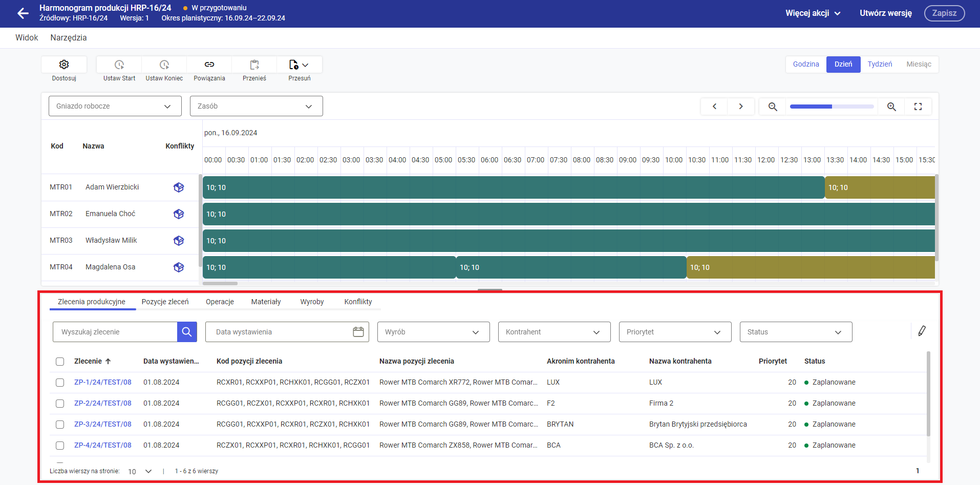Click conflict cube icon for Magdalena Osa
The height and width of the screenshot is (485, 980).
(x=179, y=267)
